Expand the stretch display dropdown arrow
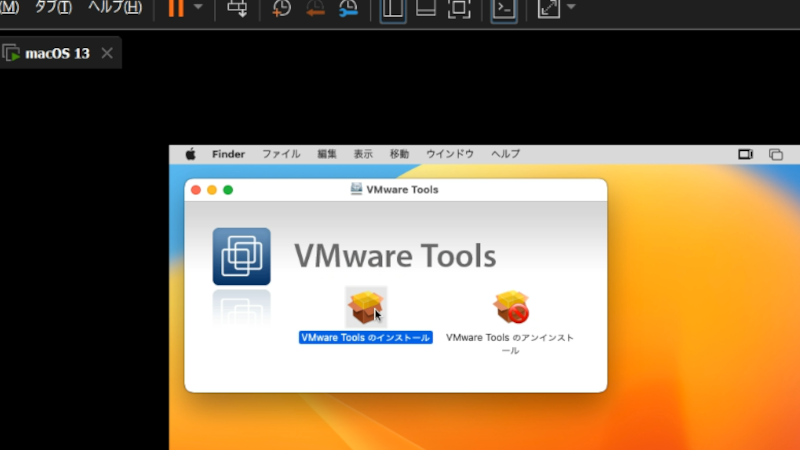This screenshot has width=800, height=450. tap(571, 7)
